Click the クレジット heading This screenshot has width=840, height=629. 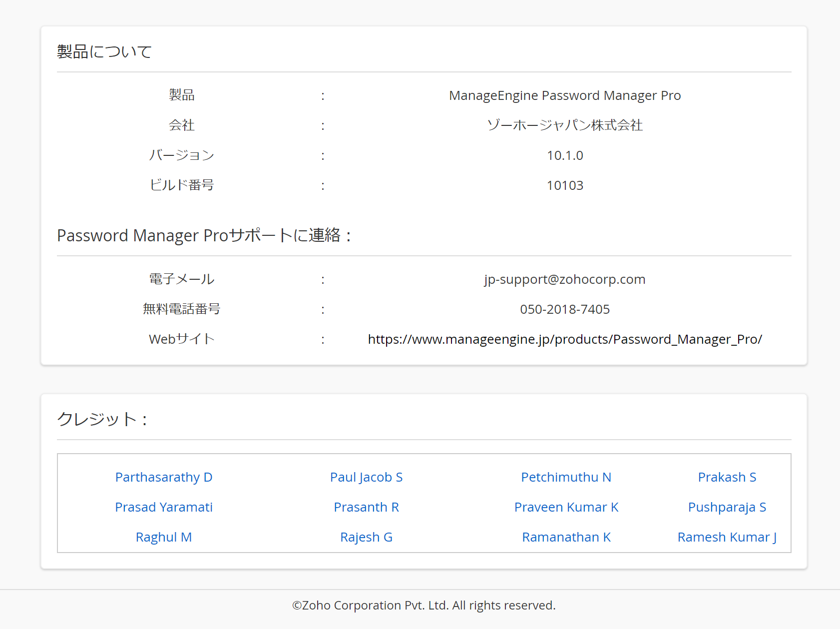point(102,419)
